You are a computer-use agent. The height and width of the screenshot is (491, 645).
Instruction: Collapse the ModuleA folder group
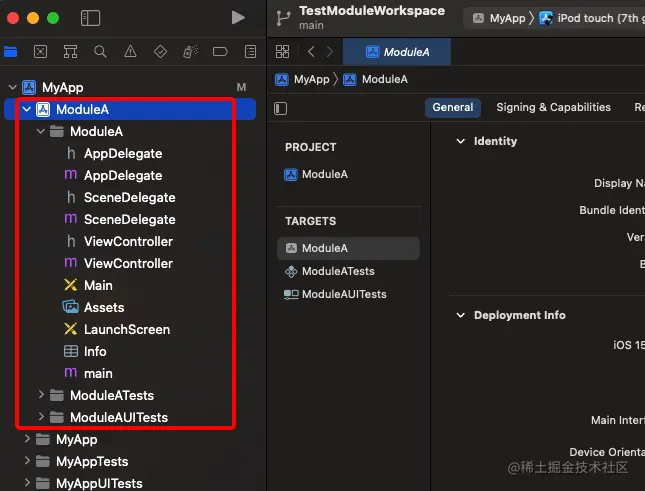[40, 132]
